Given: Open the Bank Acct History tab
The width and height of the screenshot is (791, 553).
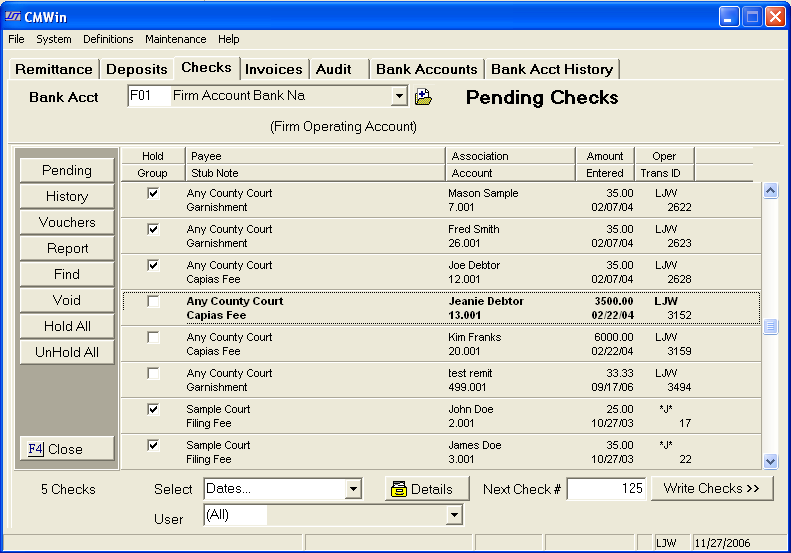Looking at the screenshot, I should (x=552, y=69).
